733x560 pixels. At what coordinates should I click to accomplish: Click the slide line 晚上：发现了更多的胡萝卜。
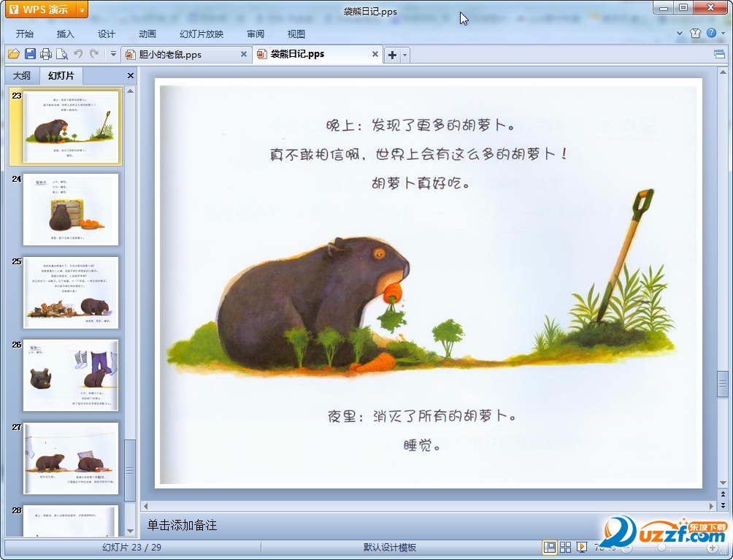pyautogui.click(x=421, y=125)
